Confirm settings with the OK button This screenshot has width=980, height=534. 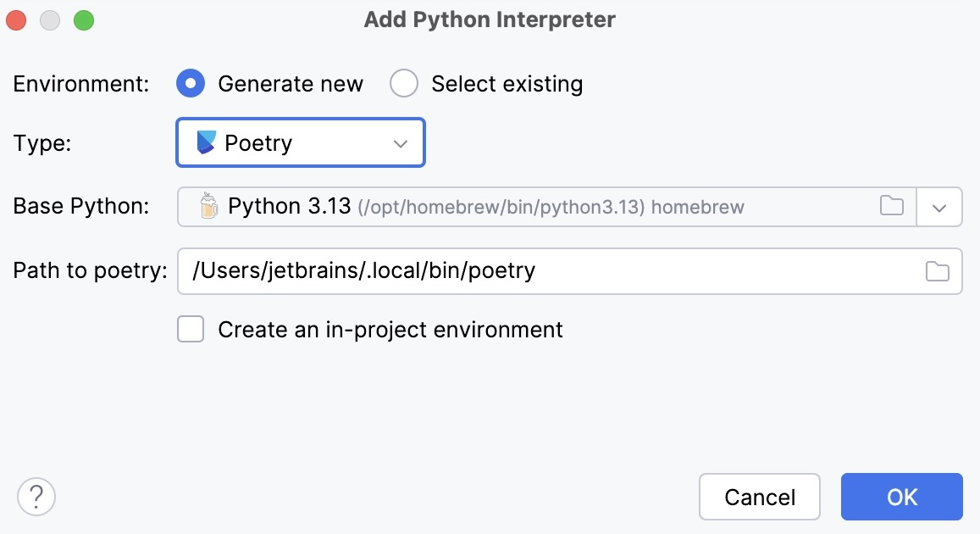click(x=901, y=497)
